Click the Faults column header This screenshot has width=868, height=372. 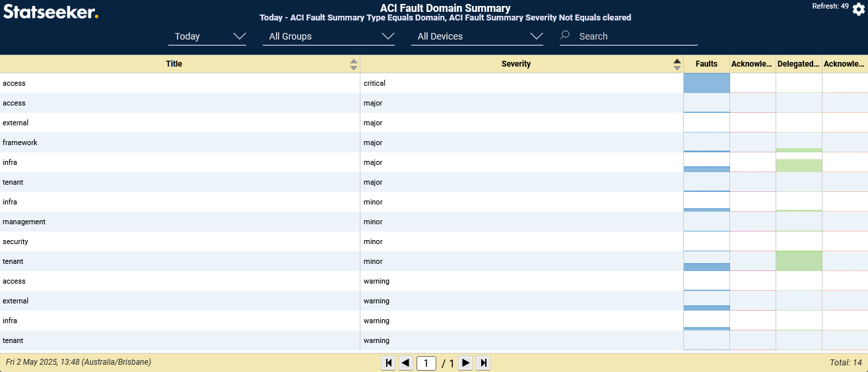click(706, 64)
